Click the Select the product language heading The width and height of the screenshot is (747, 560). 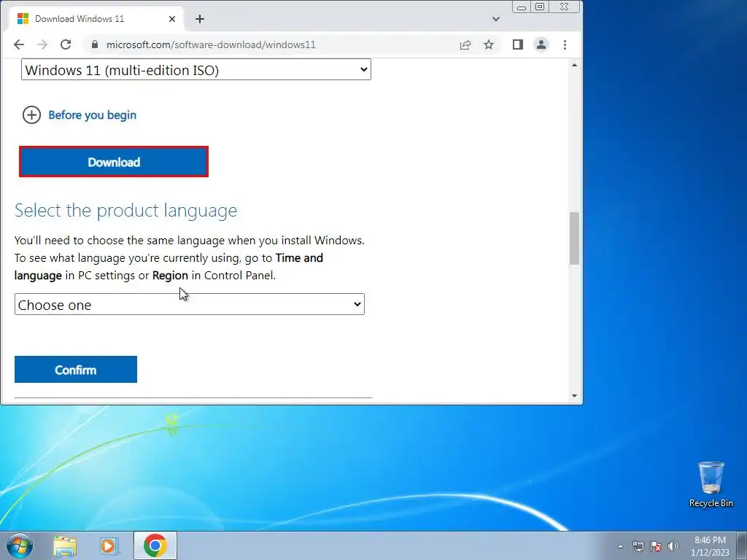pyautogui.click(x=125, y=211)
